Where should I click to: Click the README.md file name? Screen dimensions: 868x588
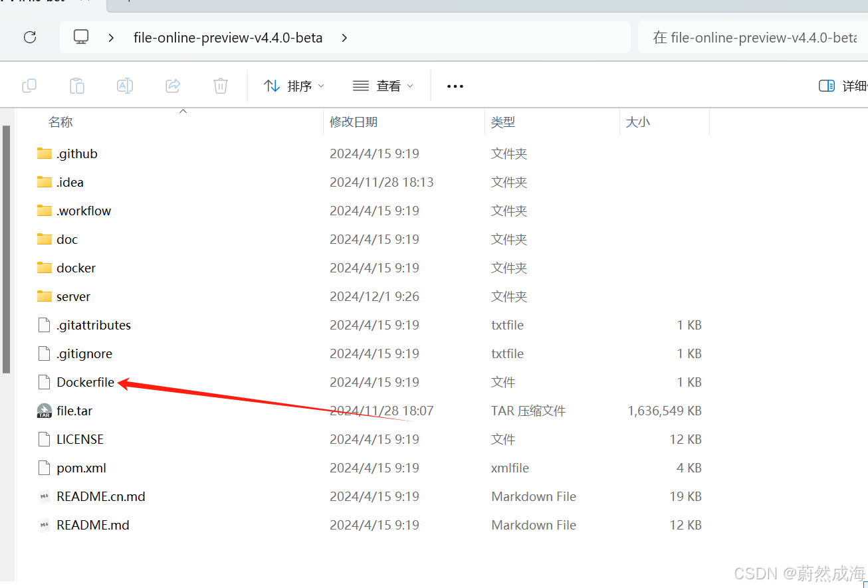tap(93, 525)
